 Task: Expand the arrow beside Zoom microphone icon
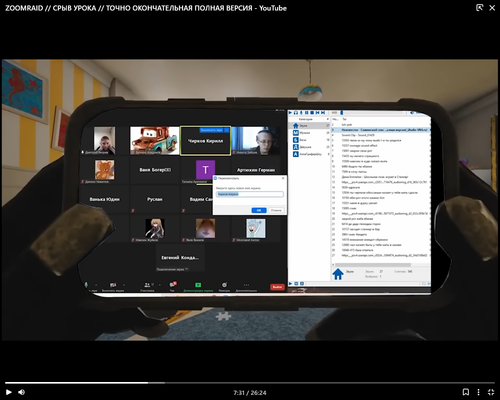(x=96, y=285)
